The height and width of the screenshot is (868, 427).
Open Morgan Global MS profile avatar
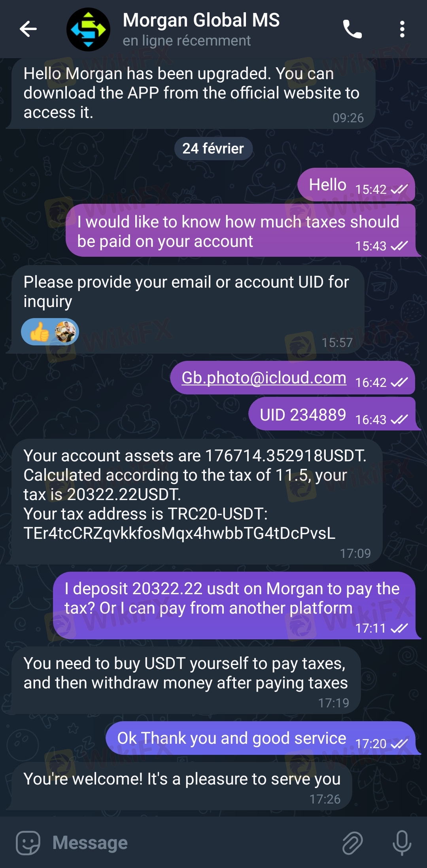pyautogui.click(x=88, y=29)
